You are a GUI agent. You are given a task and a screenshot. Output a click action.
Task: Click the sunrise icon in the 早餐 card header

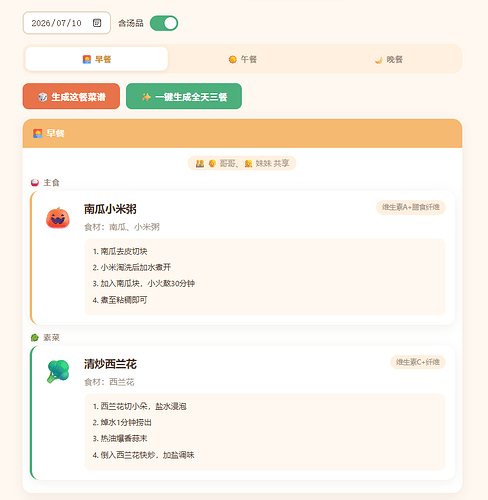[37, 133]
